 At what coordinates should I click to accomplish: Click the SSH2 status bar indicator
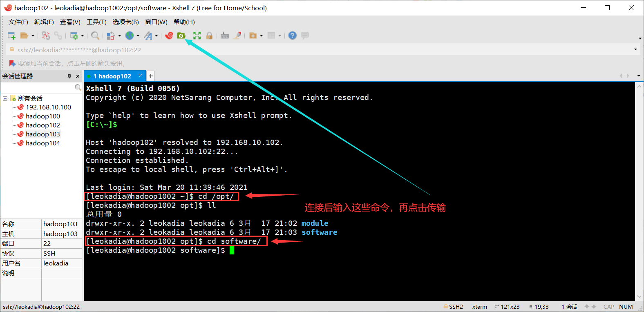(x=453, y=307)
